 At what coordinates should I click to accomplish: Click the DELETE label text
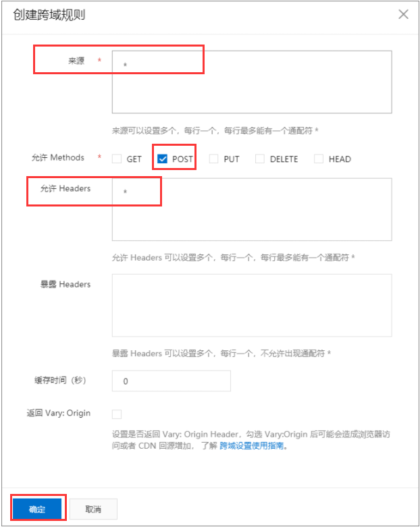284,159
